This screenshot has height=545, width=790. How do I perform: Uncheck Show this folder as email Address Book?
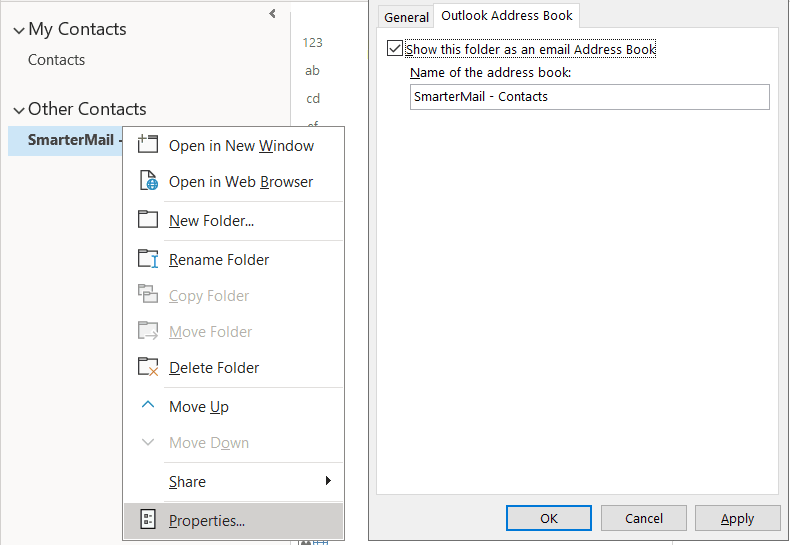point(394,49)
